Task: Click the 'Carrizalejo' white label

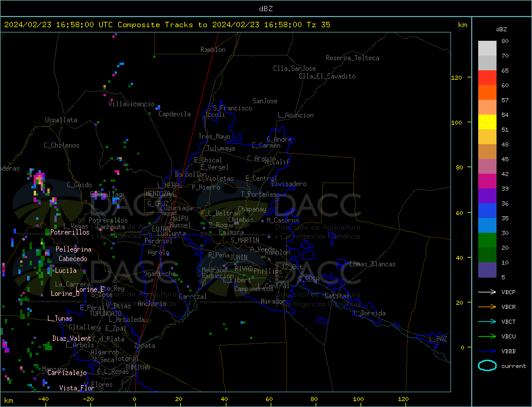Action: 67,373
